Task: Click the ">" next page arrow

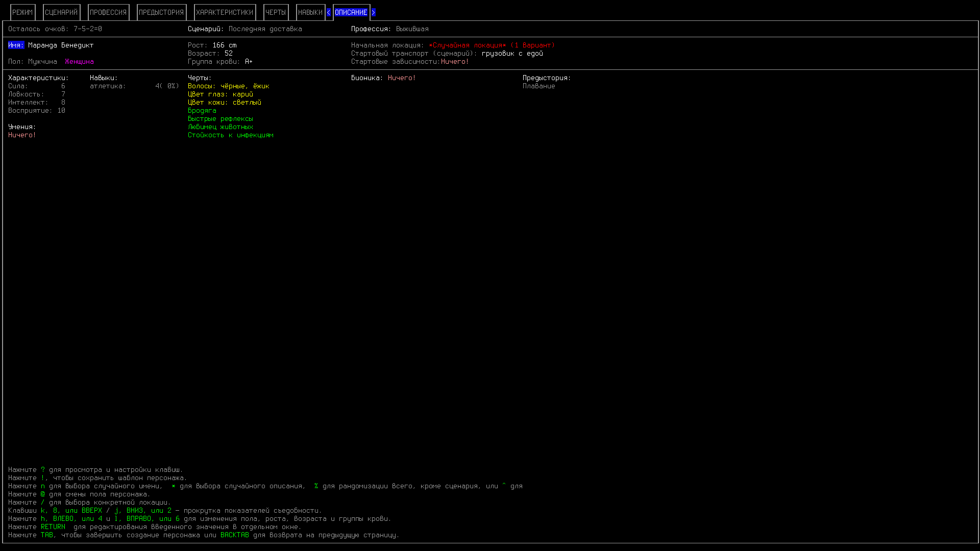Action: (x=373, y=12)
